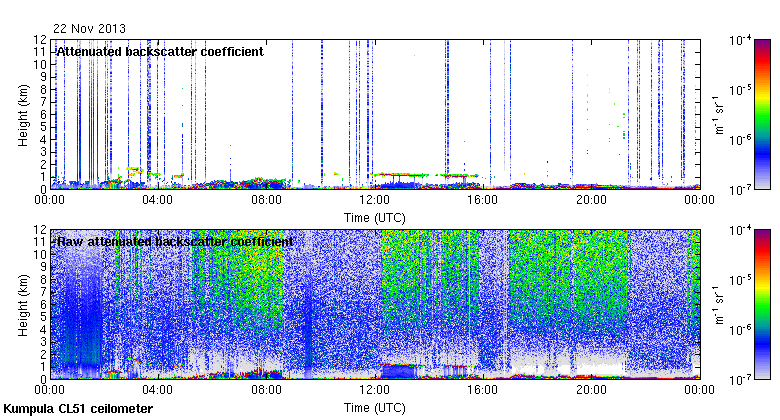The image size is (780, 420).
Task: Click the upper plot's "Height (km)" axis label
Action: tap(23, 115)
